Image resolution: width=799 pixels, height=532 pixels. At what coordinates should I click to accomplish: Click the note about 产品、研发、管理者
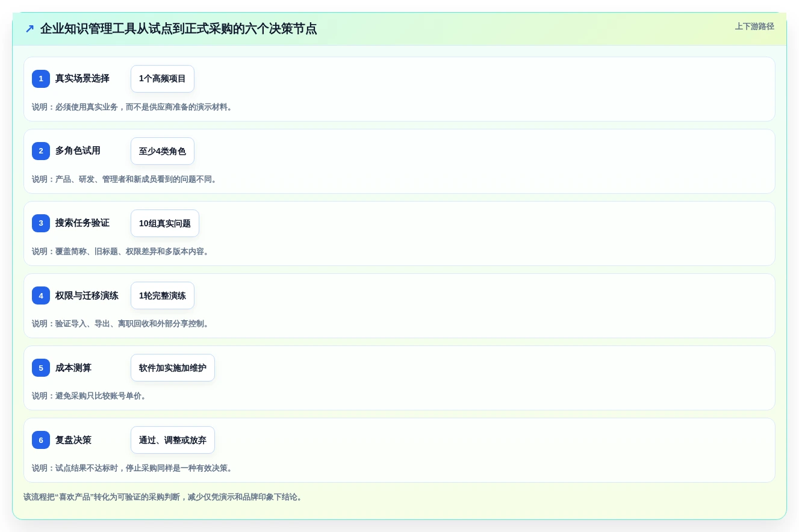pos(125,179)
